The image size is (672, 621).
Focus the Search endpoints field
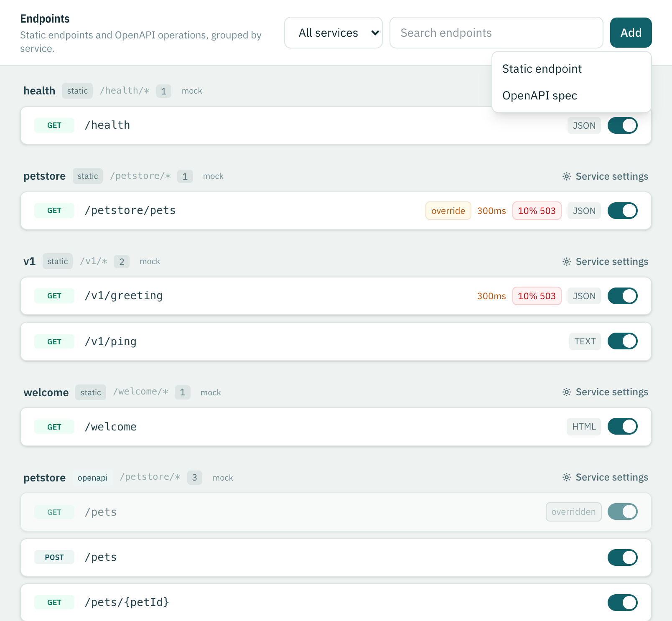pos(496,33)
